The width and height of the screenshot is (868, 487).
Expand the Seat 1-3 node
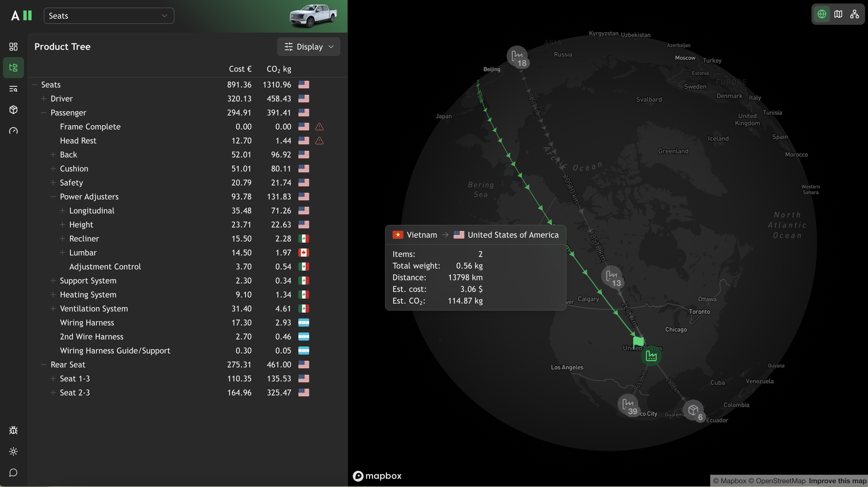point(53,379)
